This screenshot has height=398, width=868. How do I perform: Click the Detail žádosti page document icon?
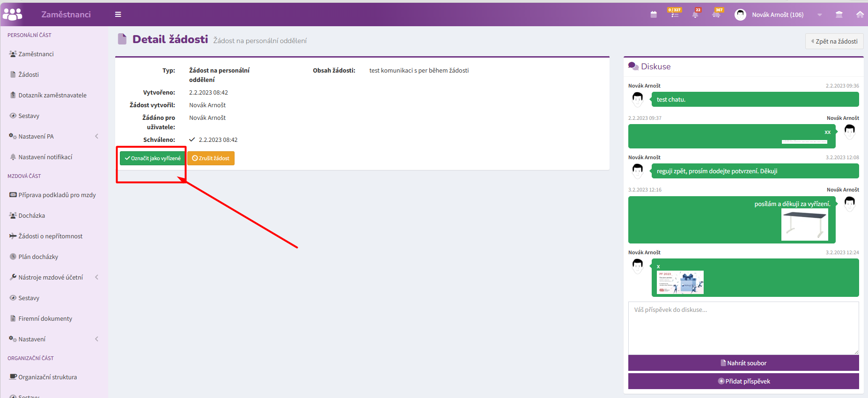coord(122,39)
